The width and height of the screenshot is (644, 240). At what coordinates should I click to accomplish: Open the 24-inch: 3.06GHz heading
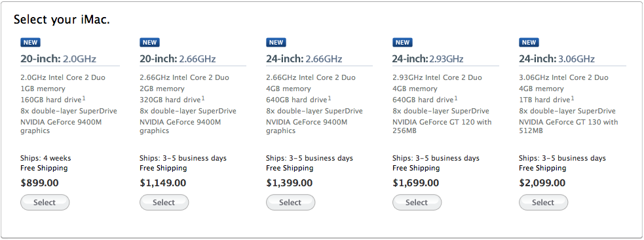pyautogui.click(x=556, y=59)
